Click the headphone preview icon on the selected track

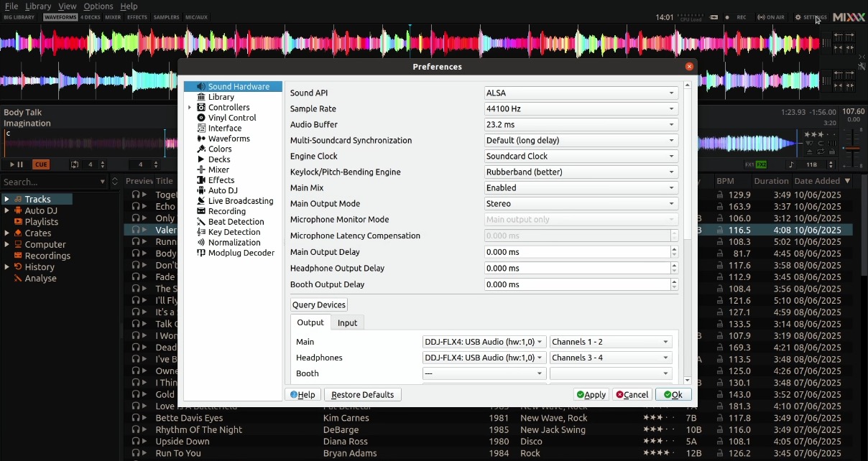[137, 230]
